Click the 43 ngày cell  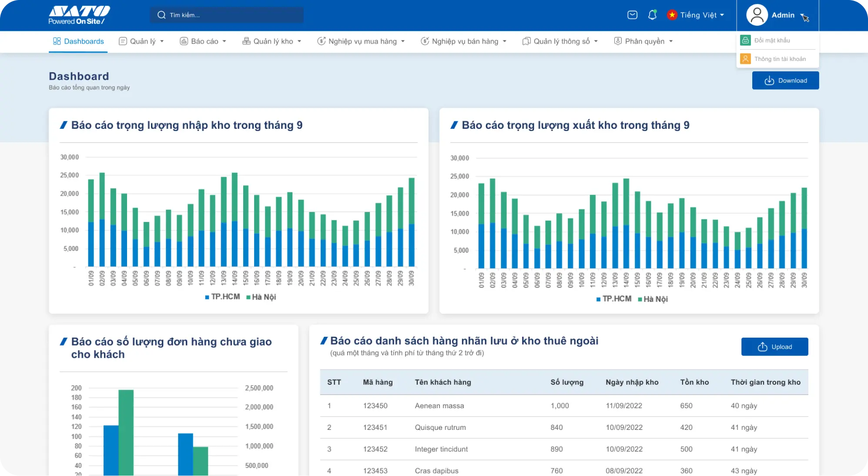(744, 471)
